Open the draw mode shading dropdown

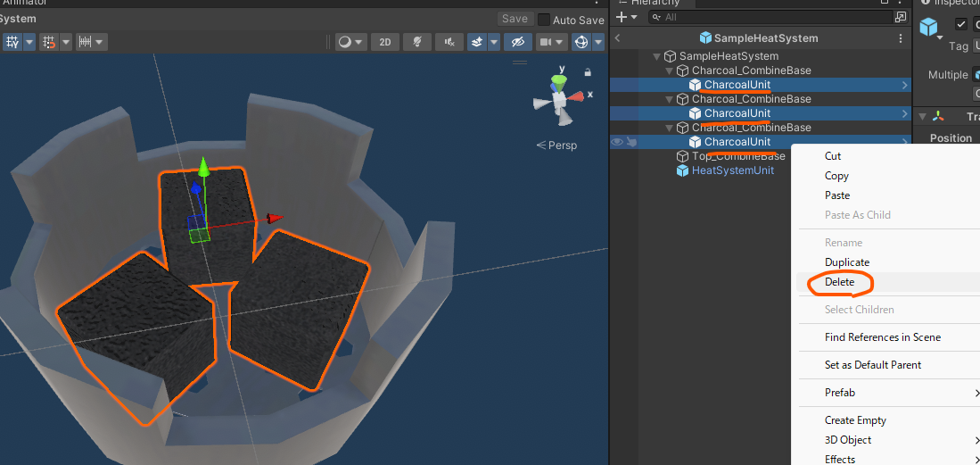(x=350, y=42)
